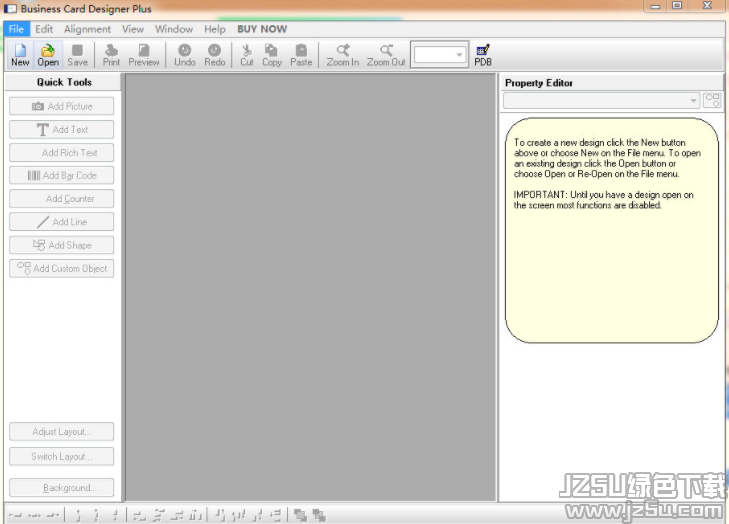
Task: Click the custom object icon beside property dropdown
Action: pyautogui.click(x=712, y=100)
